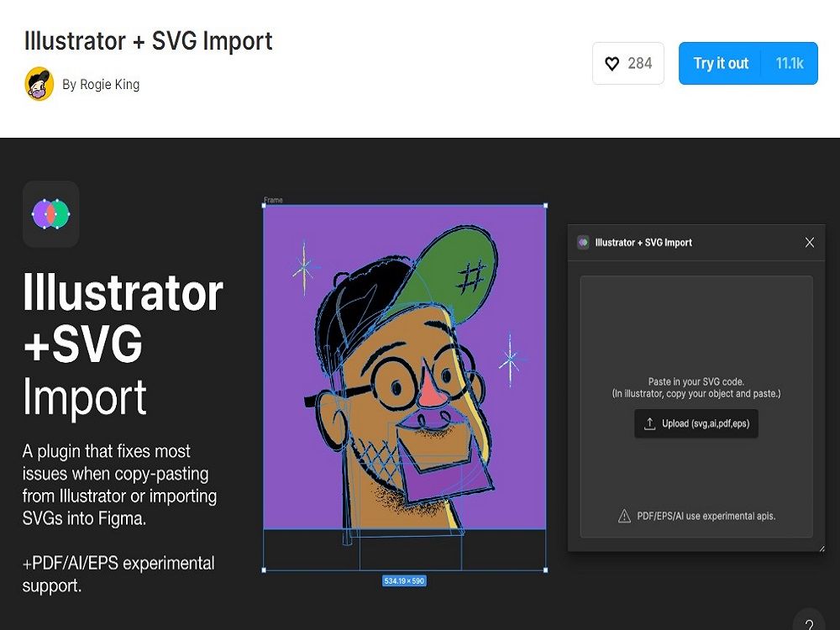The height and width of the screenshot is (630, 840).
Task: Click the panel title 'Illustrator + SVG Import'
Action: [643, 243]
